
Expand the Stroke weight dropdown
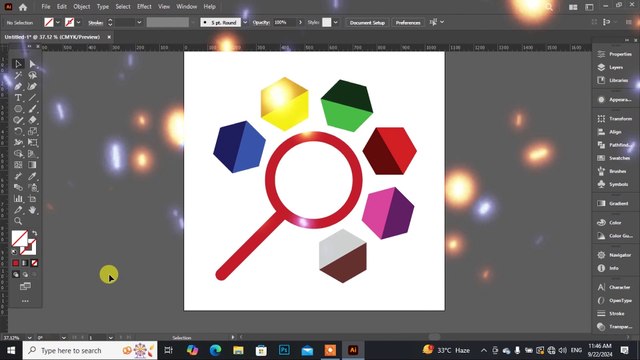coord(139,22)
